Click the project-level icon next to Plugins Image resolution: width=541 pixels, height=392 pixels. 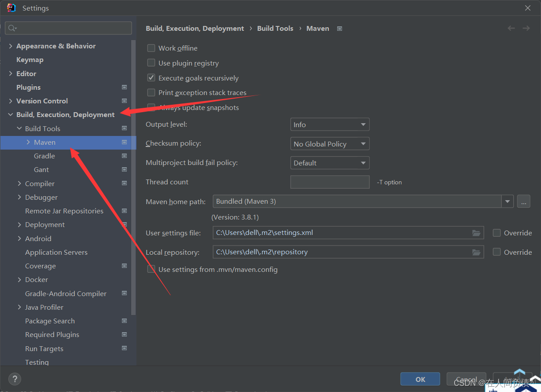pos(124,87)
